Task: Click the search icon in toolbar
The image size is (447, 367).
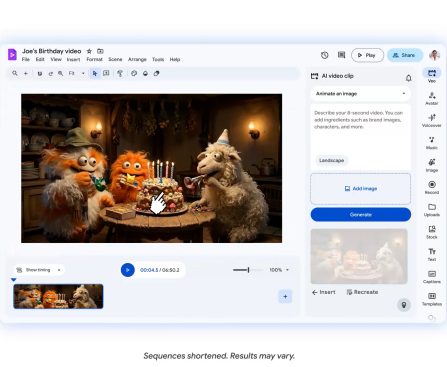Action: click(x=15, y=73)
